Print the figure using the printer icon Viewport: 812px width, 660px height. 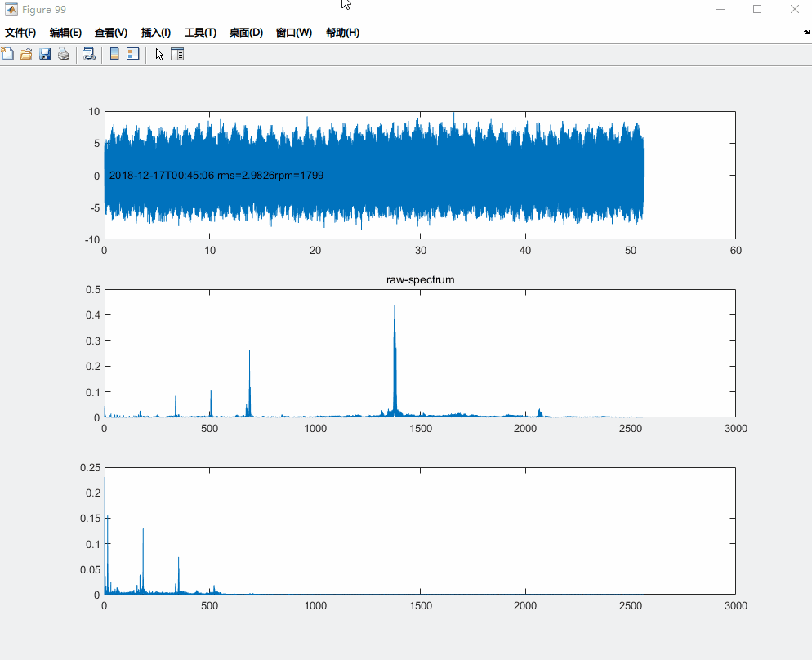64,54
